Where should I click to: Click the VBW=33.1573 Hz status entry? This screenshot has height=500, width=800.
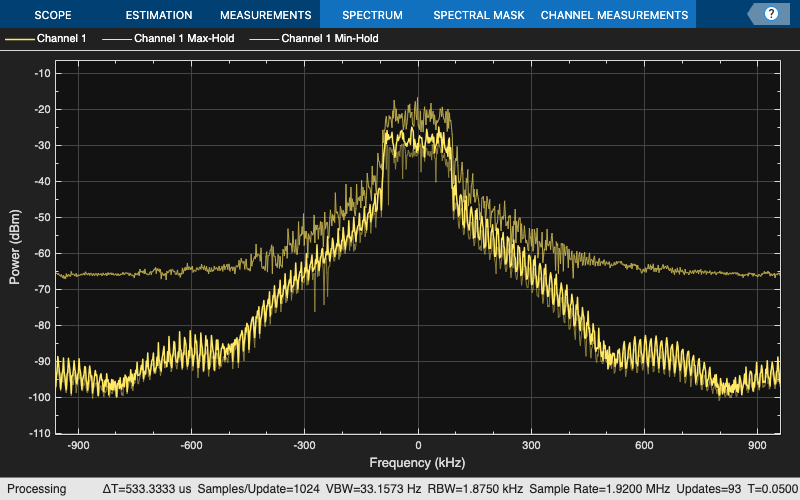point(373,489)
